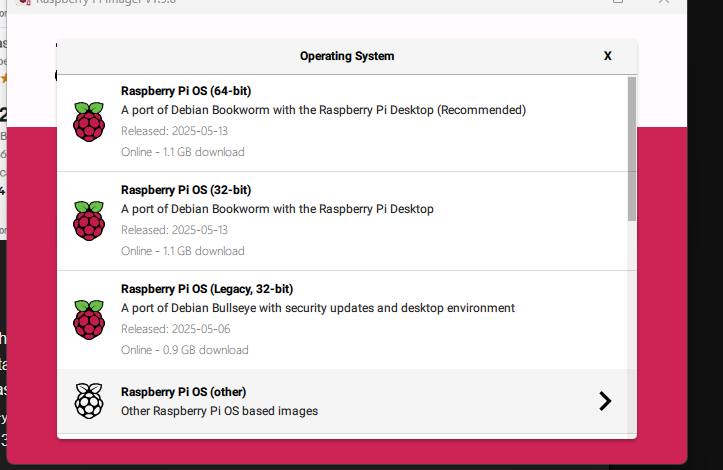Click "Other Raspberry Pi OS based images" description

pos(219,411)
